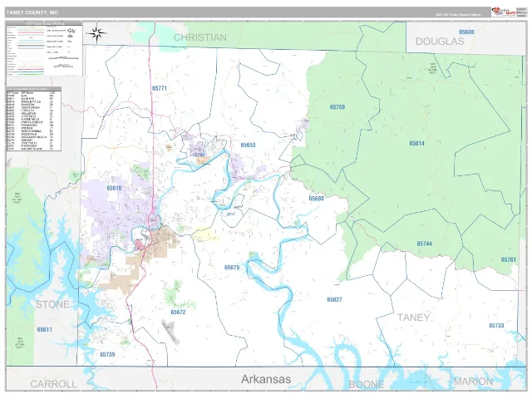532x399 pixels.
Task: Click the ZIP index table header bar
Action: click(33, 89)
